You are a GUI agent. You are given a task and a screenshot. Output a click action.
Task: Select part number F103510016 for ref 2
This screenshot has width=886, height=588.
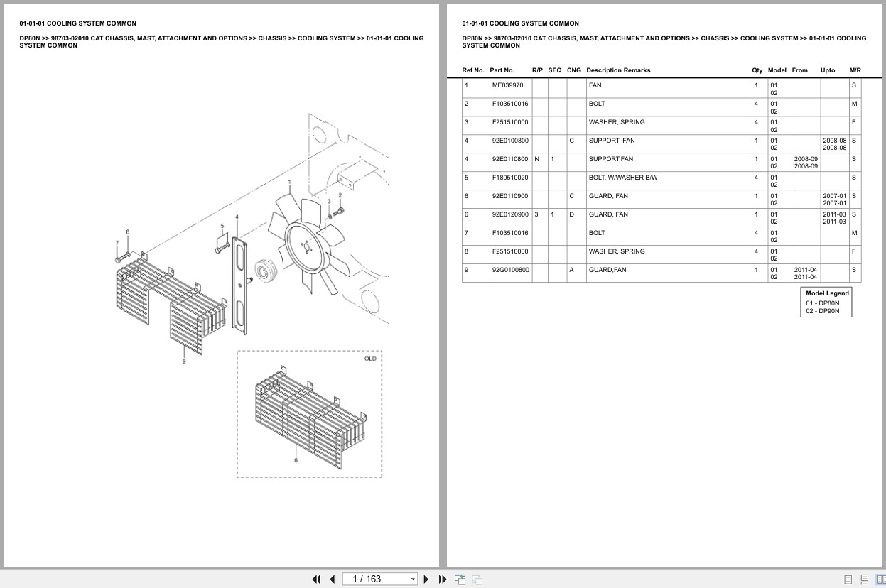pos(510,104)
